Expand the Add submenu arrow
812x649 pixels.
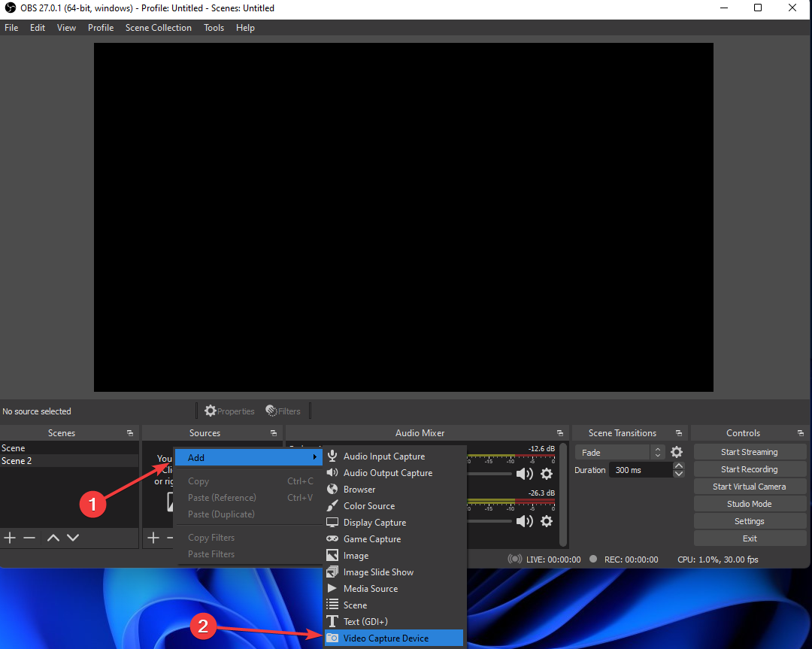pyautogui.click(x=314, y=457)
